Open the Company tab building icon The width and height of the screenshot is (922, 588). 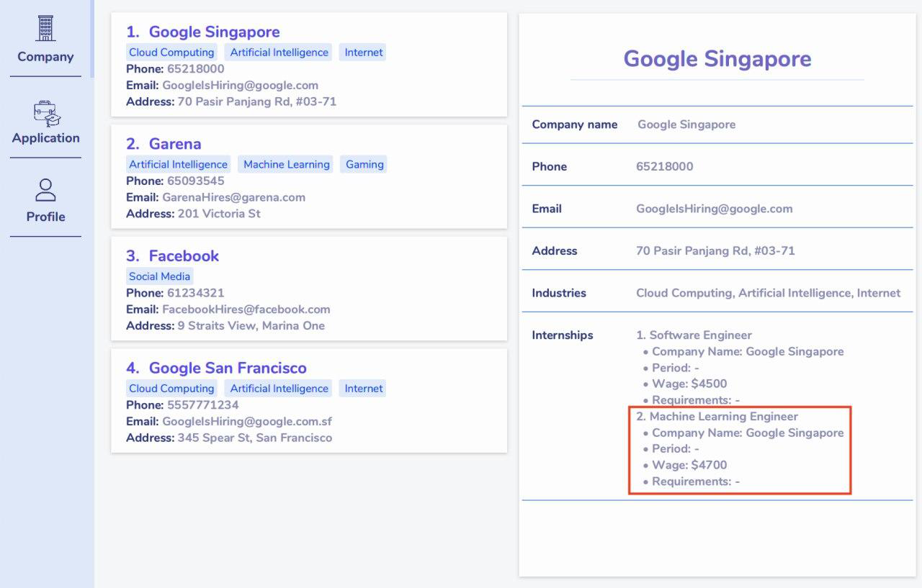[45, 28]
